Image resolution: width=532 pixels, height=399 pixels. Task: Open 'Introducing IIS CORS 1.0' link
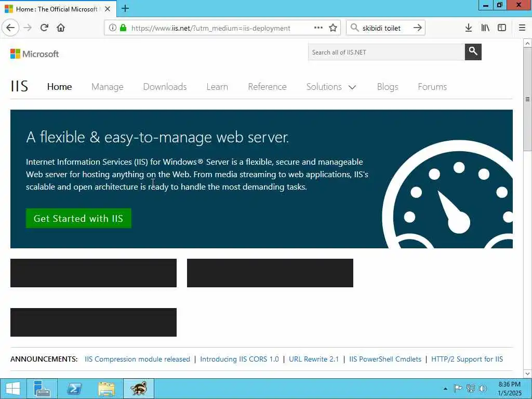[240, 359]
